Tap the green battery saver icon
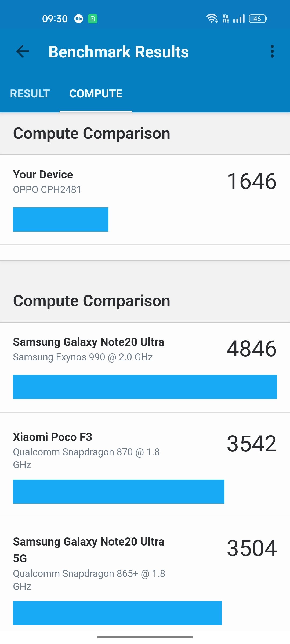This screenshot has width=290, height=644. click(x=93, y=19)
